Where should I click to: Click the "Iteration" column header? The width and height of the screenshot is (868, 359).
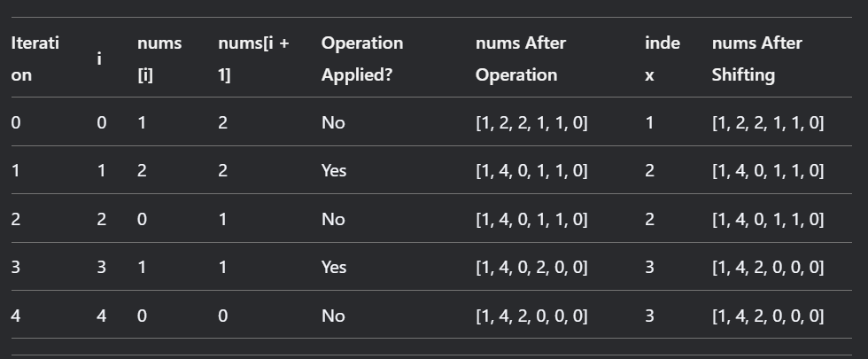pos(35,59)
